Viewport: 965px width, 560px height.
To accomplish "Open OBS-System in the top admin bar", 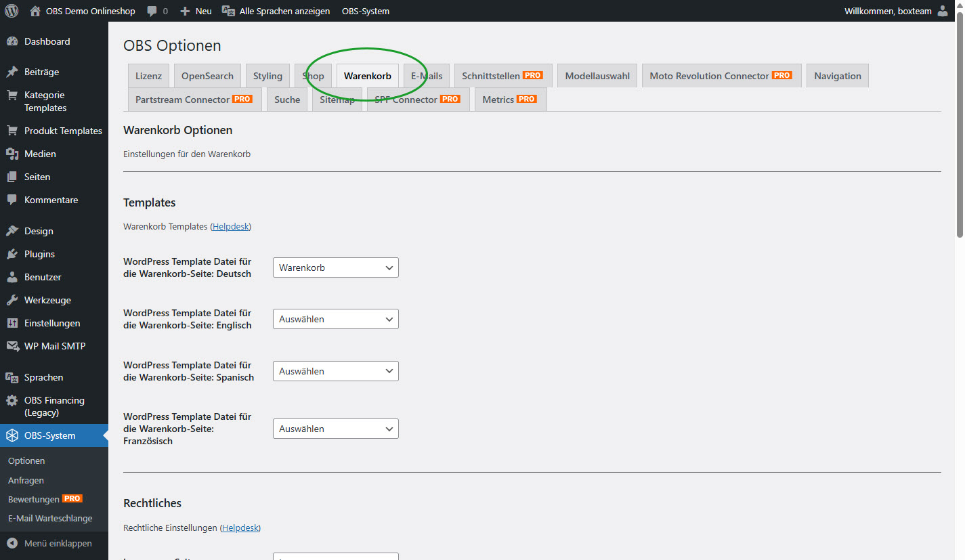I will (x=366, y=11).
